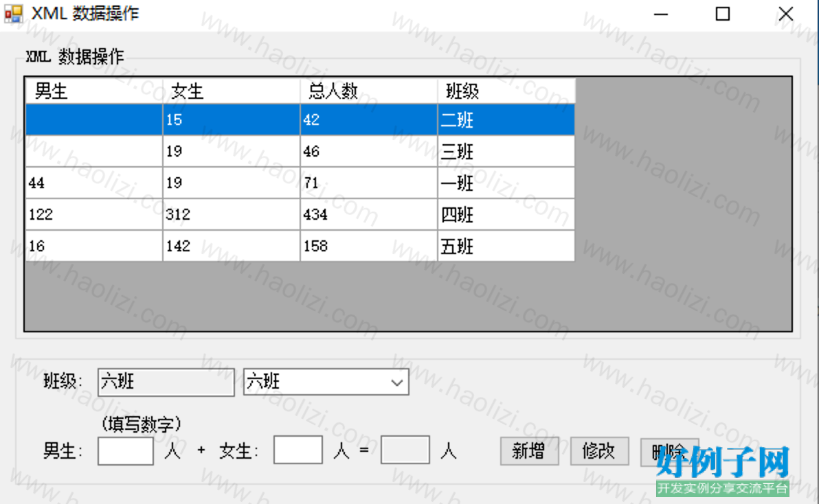The image size is (819, 504).
Task: Click the cell with value 16
Action: [x=94, y=246]
